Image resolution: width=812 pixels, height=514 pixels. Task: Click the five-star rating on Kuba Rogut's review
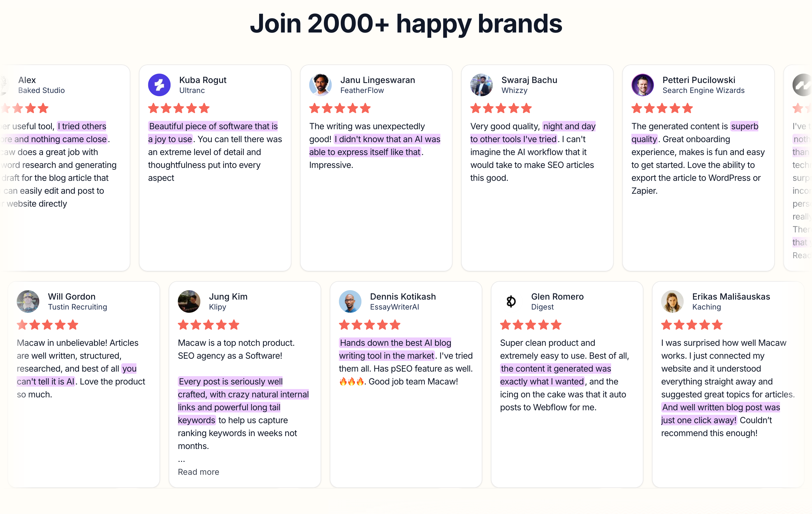click(179, 108)
